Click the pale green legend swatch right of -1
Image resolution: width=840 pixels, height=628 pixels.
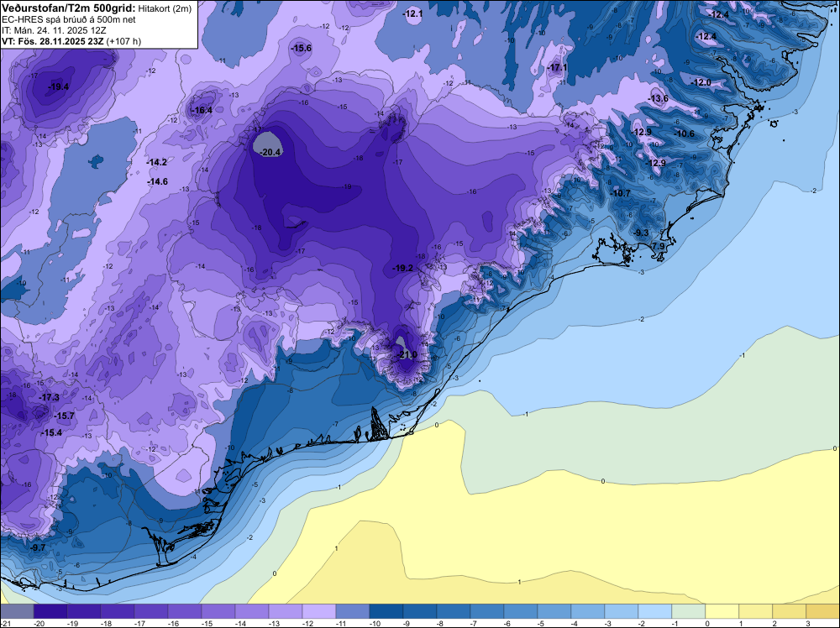[689, 611]
